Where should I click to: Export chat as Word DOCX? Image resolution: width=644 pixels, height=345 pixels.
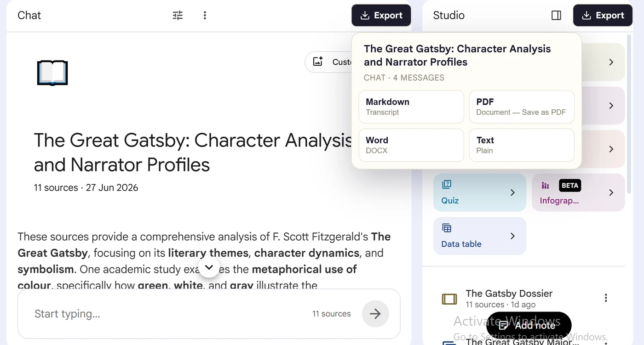click(x=411, y=145)
